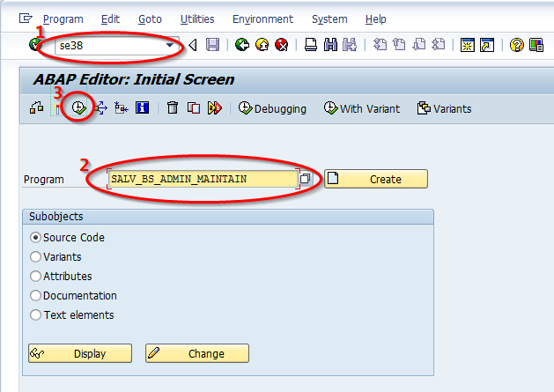This screenshot has width=554, height=392.
Task: Click the Debugging button
Action: [272, 108]
